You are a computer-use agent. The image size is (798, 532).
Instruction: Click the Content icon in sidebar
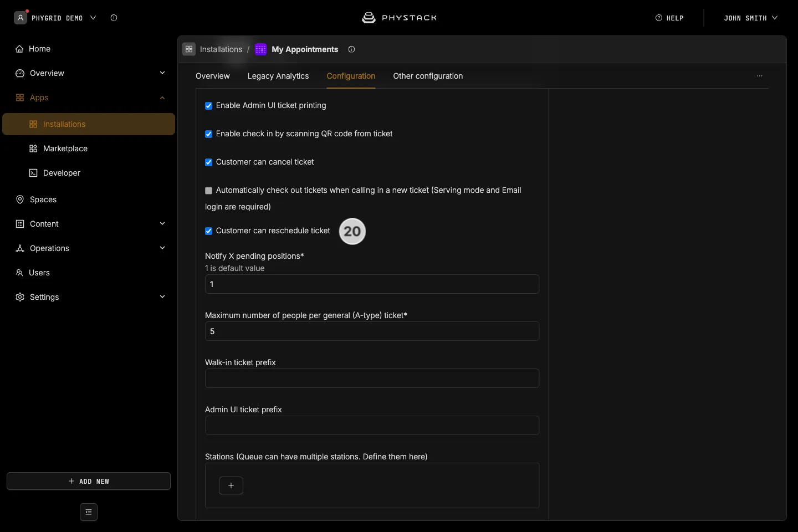tap(20, 224)
